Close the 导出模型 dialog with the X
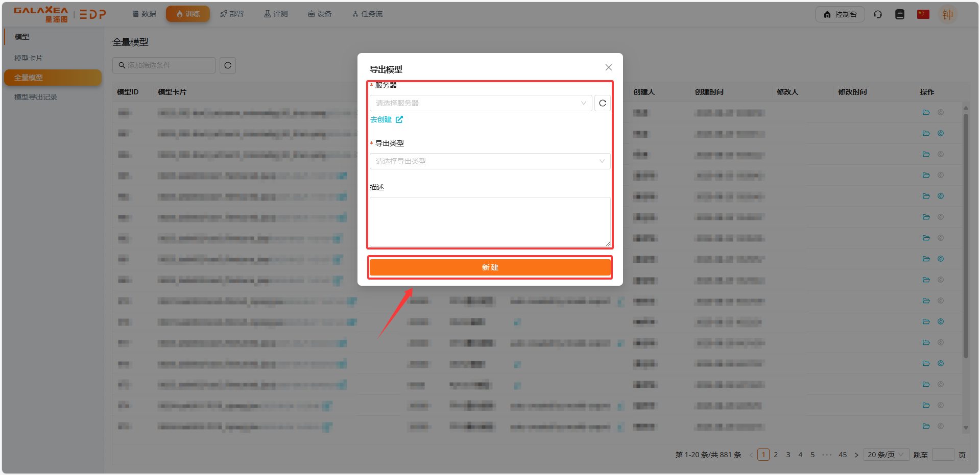 point(608,67)
